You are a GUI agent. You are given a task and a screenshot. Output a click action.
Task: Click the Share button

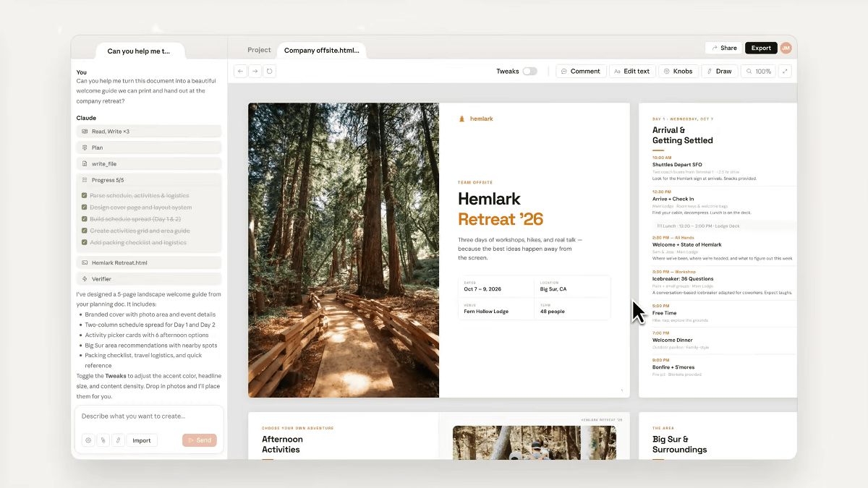click(x=723, y=48)
